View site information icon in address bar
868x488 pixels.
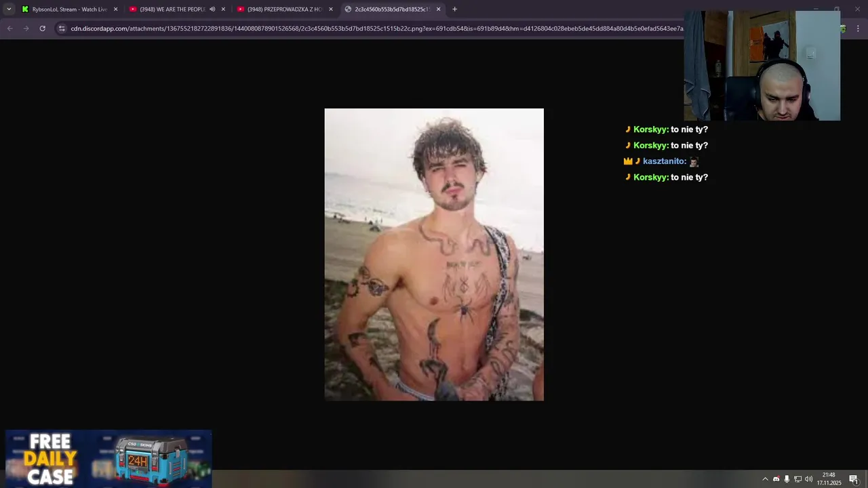tap(62, 28)
